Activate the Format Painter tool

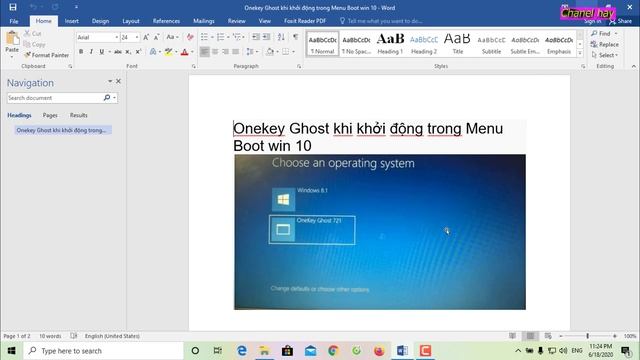[47, 55]
